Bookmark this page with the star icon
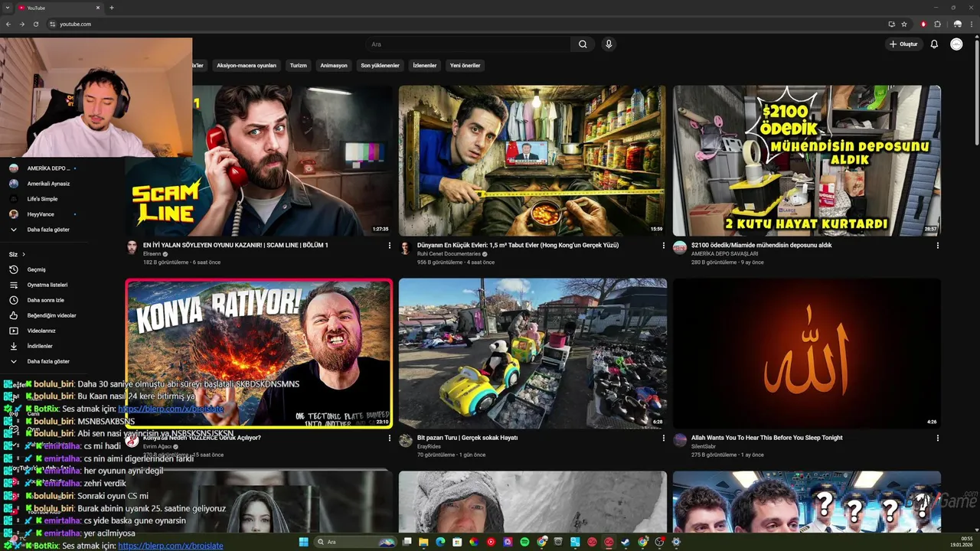This screenshot has width=980, height=551. [x=904, y=24]
